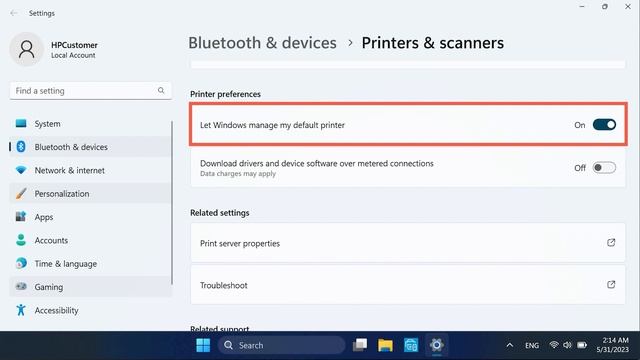This screenshot has height=360, width=640.
Task: Click the Related settings heading
Action: tap(220, 213)
